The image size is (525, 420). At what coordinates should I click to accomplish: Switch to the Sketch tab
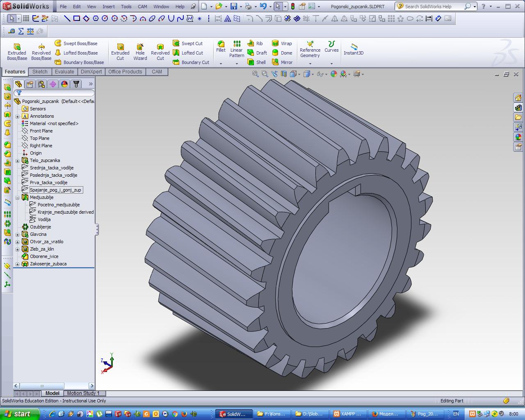pyautogui.click(x=40, y=72)
